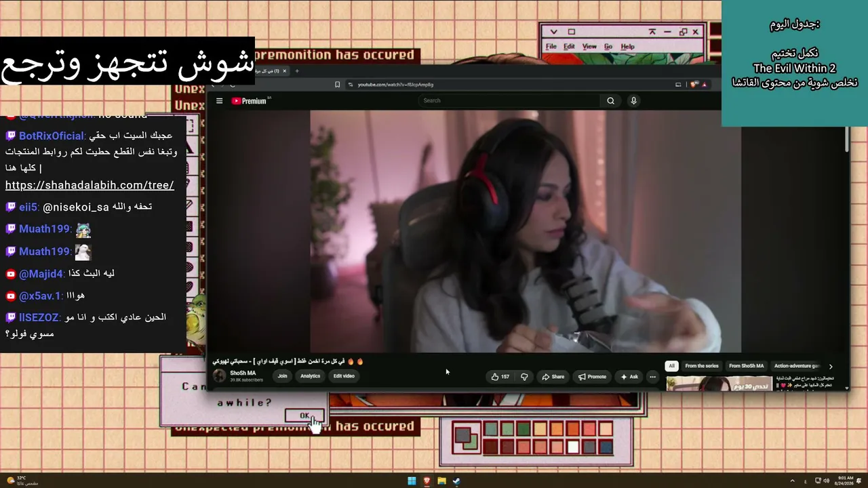The height and width of the screenshot is (488, 868).
Task: Select the All filter chip
Action: [671, 366]
